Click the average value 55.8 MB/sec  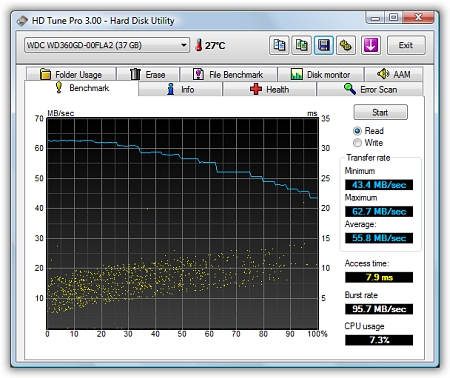point(379,238)
